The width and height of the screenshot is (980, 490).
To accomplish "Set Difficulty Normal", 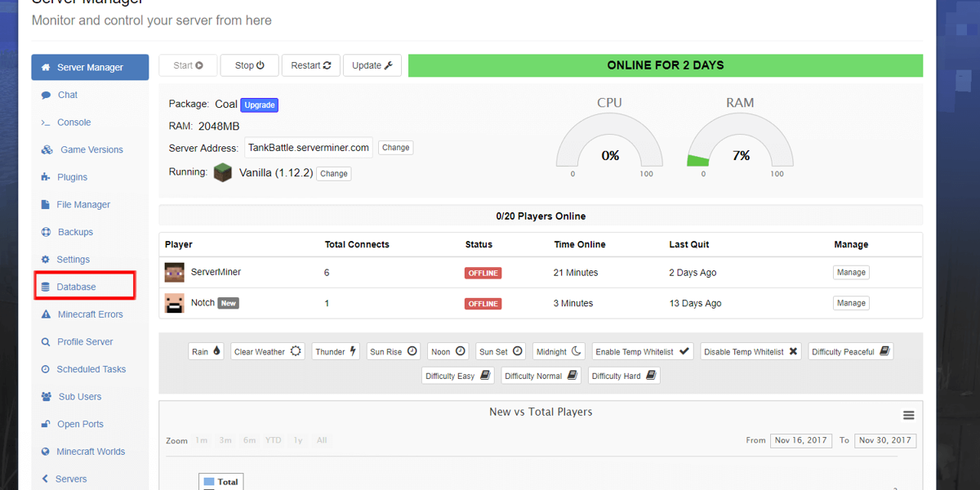I will pyautogui.click(x=541, y=376).
